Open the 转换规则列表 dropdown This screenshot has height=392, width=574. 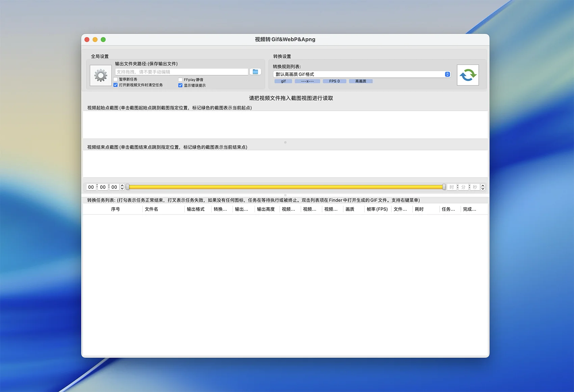[361, 74]
